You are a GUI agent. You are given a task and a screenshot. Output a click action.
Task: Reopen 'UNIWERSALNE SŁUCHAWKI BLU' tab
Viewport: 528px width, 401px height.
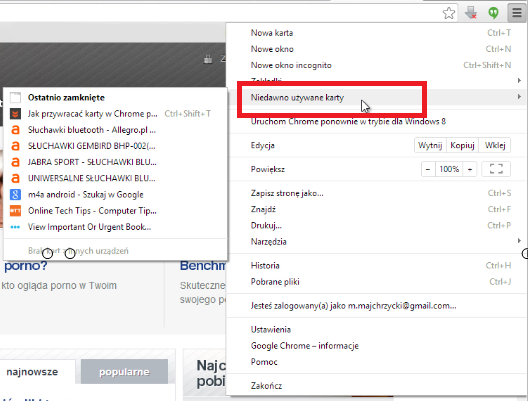[115, 178]
